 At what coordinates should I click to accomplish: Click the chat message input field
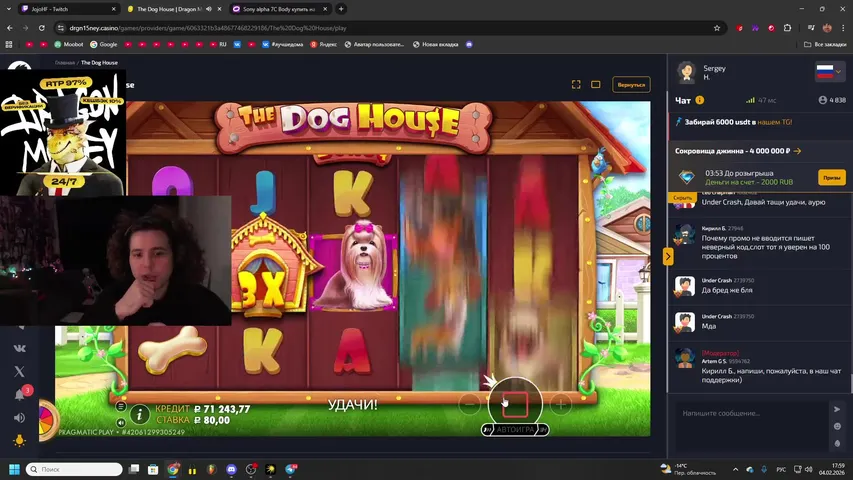tap(750, 413)
